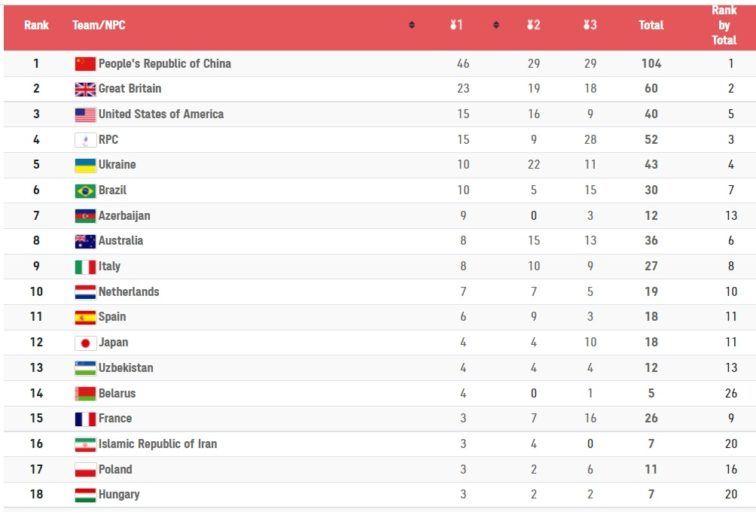Click the silver medal column header icon
756x512 pixels.
pyautogui.click(x=533, y=25)
